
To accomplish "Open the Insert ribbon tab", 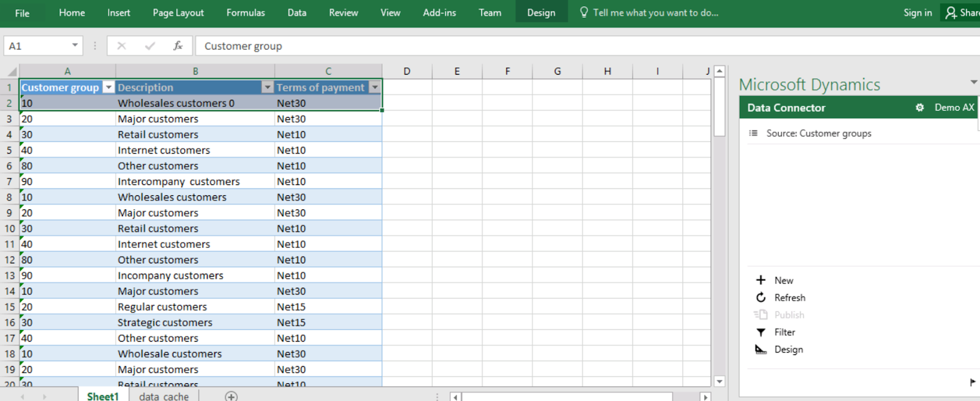I will (x=118, y=13).
